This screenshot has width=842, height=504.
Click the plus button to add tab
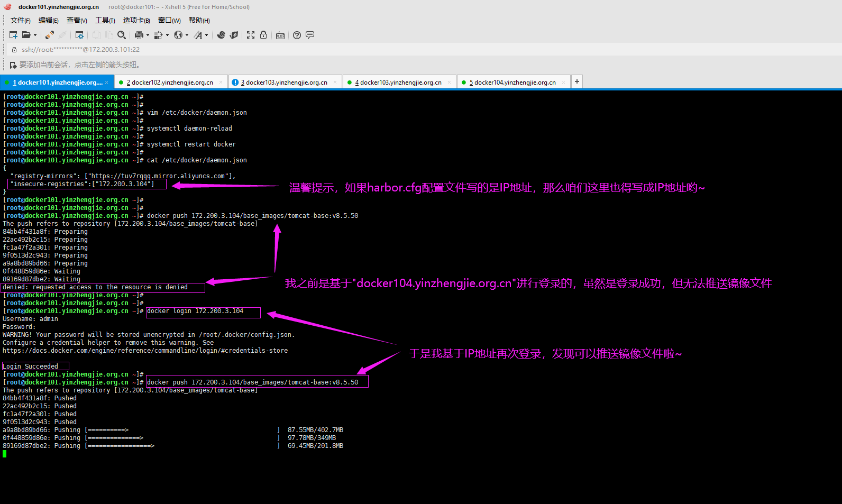pyautogui.click(x=577, y=81)
